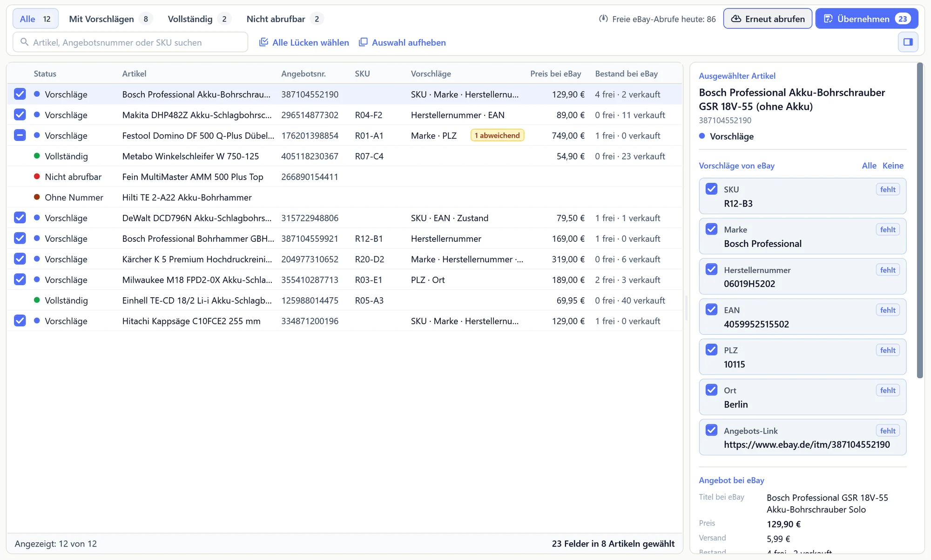
Task: Click the SKU cell R01-A1
Action: tap(369, 135)
